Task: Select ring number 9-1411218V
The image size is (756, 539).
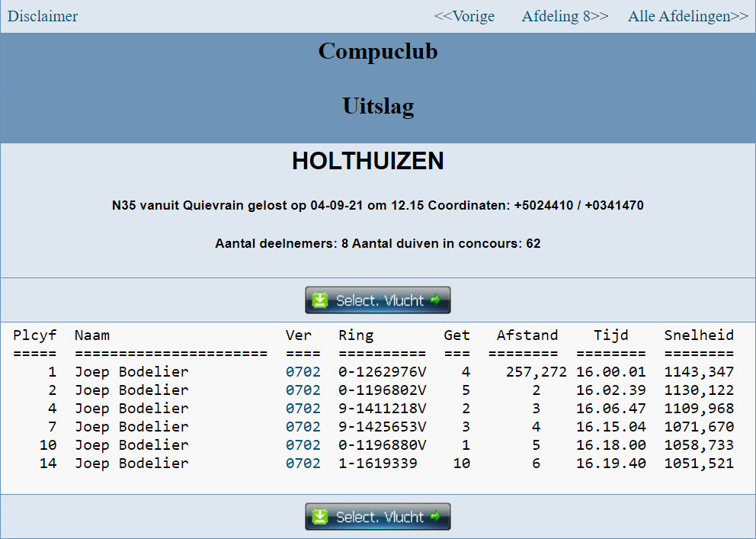Action: coord(383,409)
